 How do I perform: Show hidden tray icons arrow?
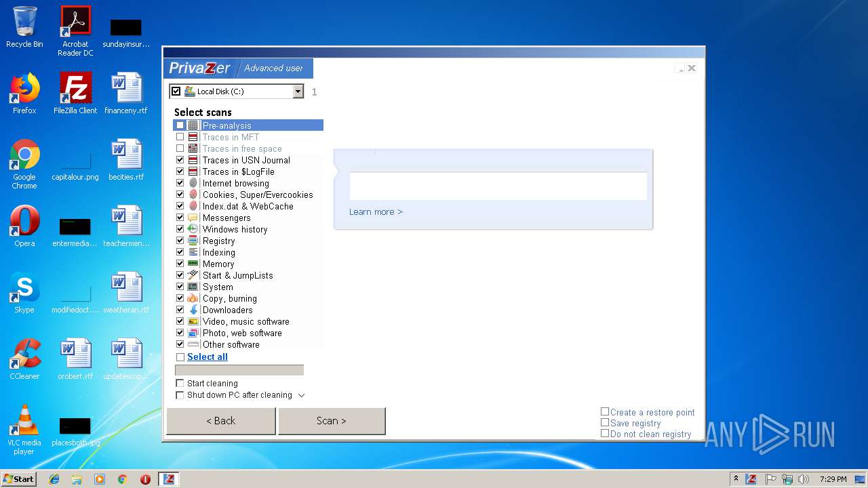(736, 479)
